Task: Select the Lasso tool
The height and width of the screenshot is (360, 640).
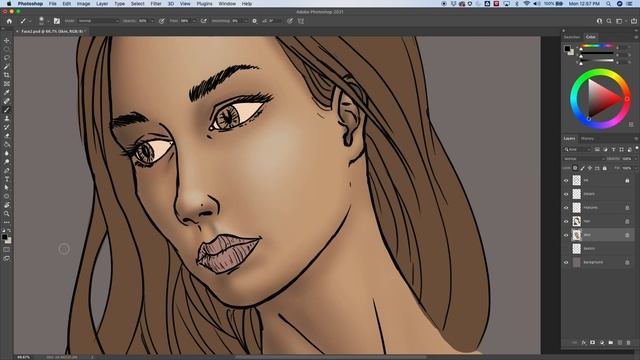Action: pos(7,58)
